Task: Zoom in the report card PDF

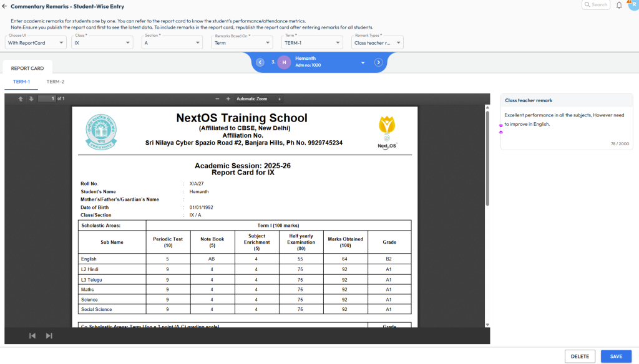Action: [x=228, y=98]
